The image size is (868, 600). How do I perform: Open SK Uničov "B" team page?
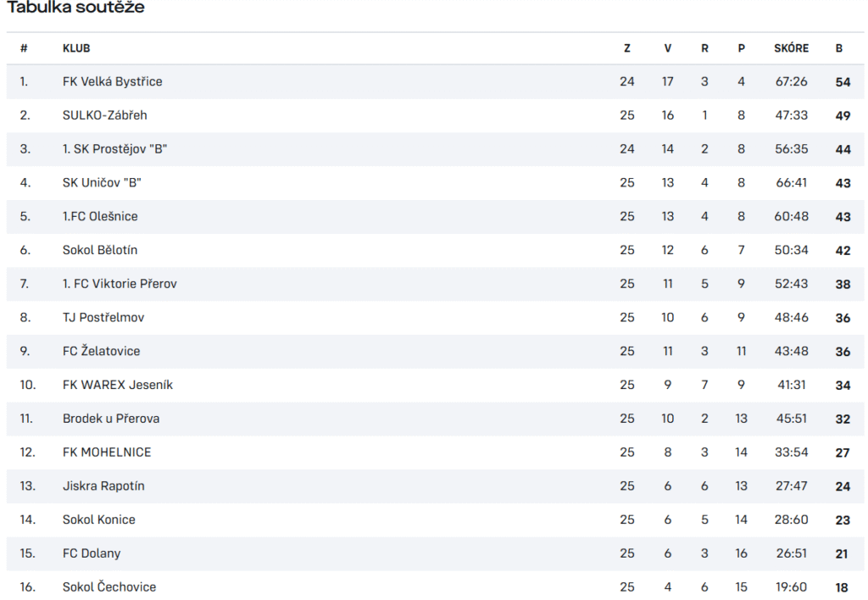pyautogui.click(x=101, y=182)
